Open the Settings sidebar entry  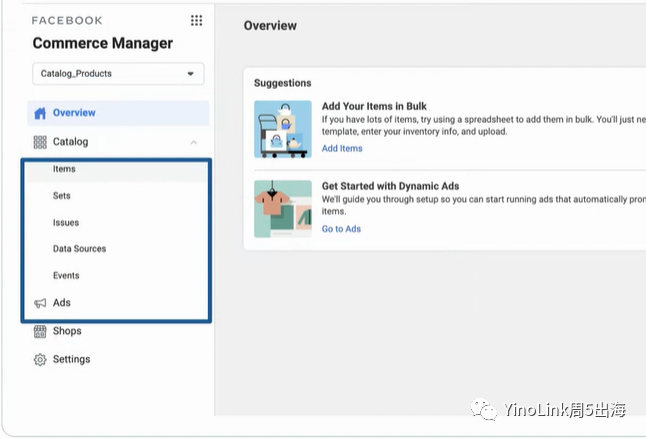(x=71, y=359)
